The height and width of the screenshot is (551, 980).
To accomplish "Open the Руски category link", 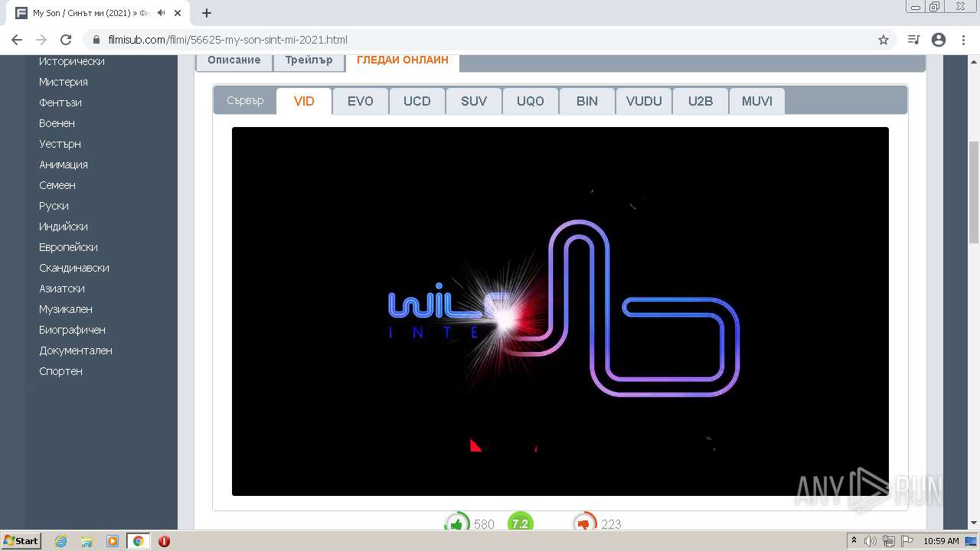I will coord(54,206).
